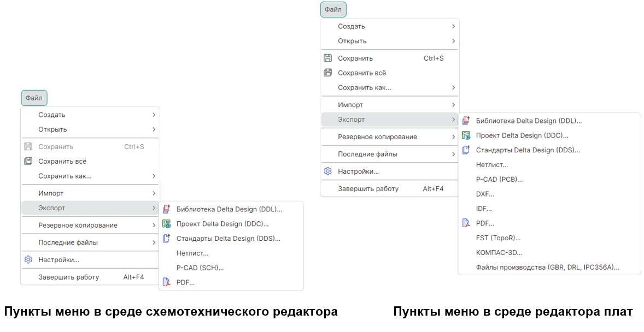Click Последние файлы label in schematic menu
The image size is (644, 332).
tap(68, 242)
